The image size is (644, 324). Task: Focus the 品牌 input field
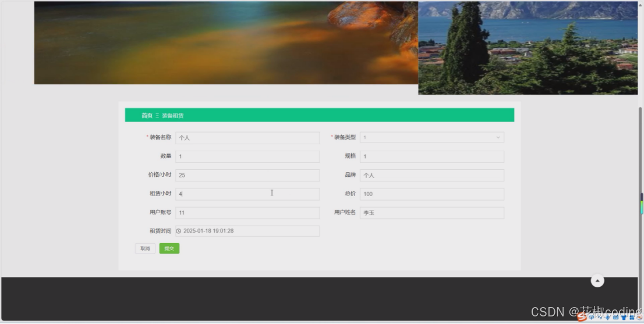(x=432, y=175)
